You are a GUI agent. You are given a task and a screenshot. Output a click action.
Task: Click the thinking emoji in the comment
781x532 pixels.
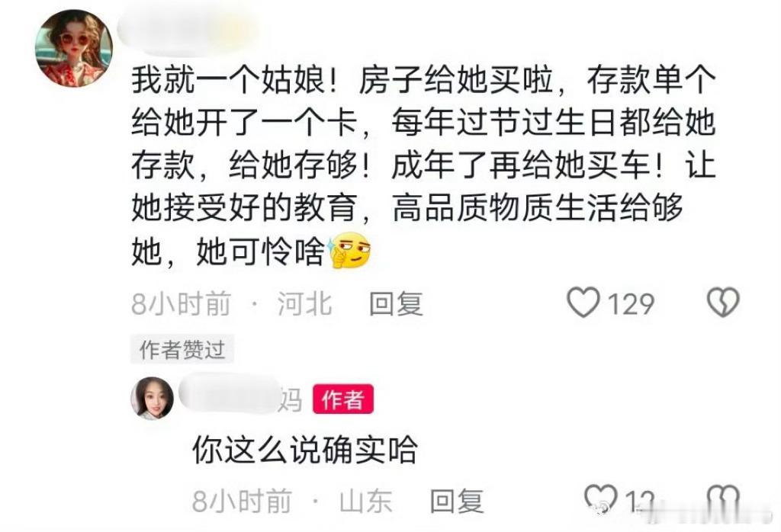(x=349, y=250)
